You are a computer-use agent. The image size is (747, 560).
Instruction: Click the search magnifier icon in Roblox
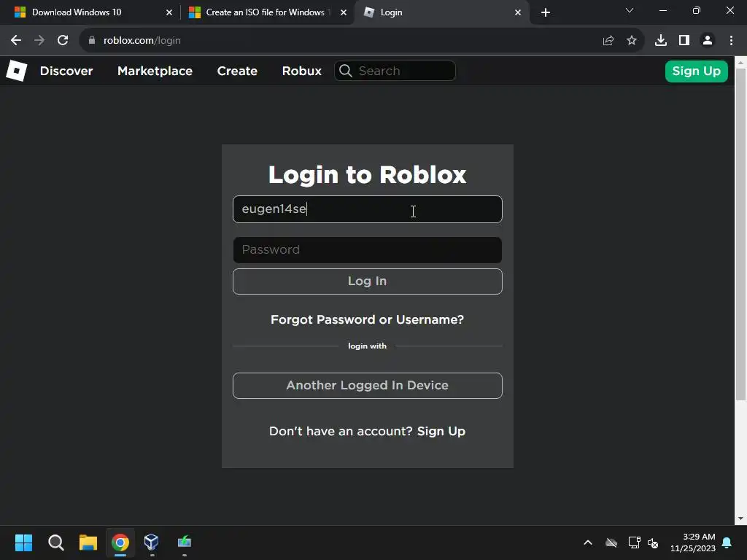[346, 71]
